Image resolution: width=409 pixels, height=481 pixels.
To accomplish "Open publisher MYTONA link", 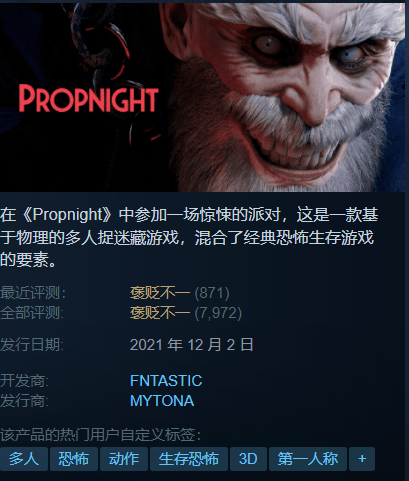I will (162, 401).
